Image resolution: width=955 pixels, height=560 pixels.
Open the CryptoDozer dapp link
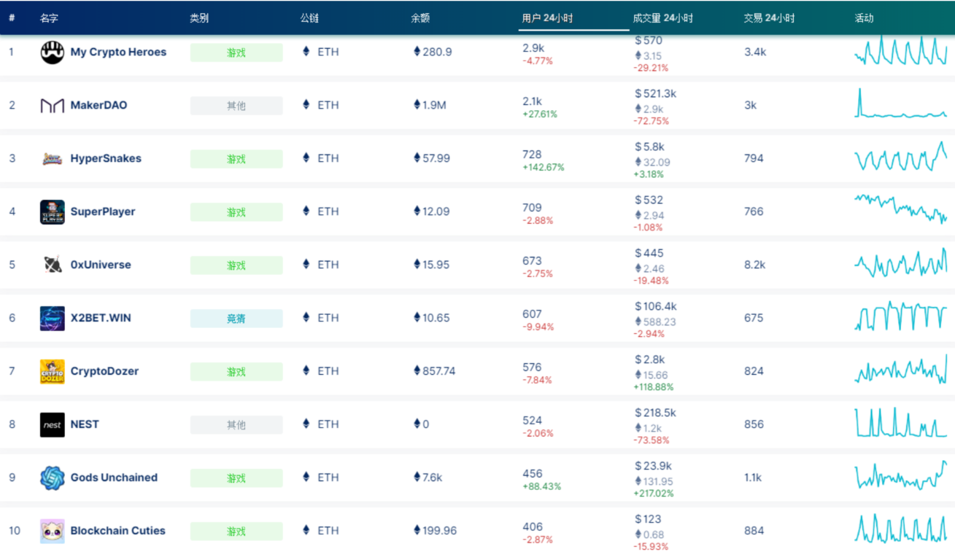tap(104, 371)
